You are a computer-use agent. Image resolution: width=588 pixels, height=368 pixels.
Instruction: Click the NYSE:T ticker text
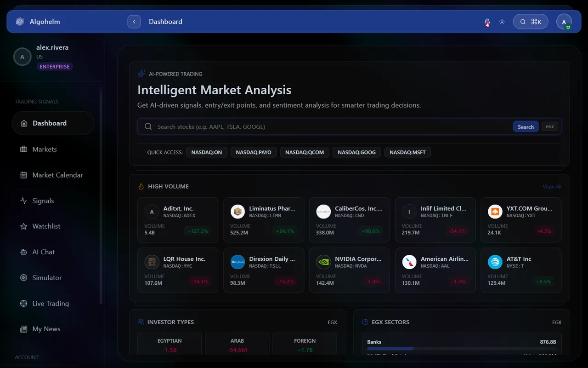tap(515, 266)
